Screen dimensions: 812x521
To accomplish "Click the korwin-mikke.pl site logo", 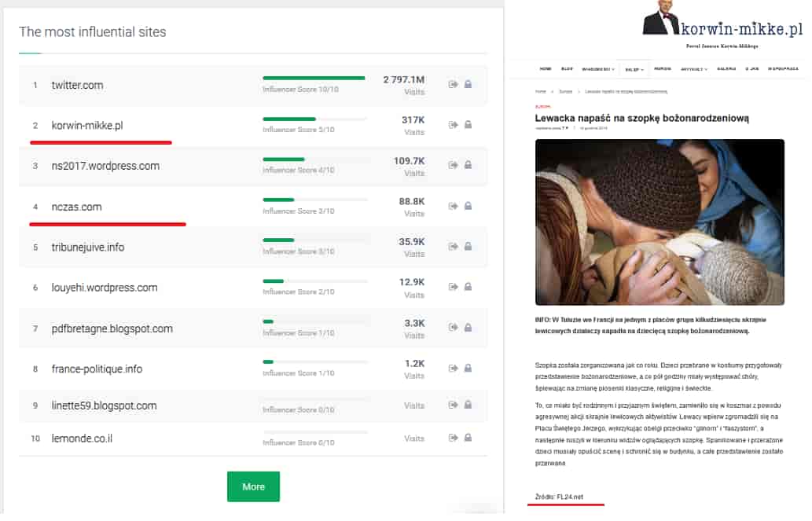I will coord(722,24).
